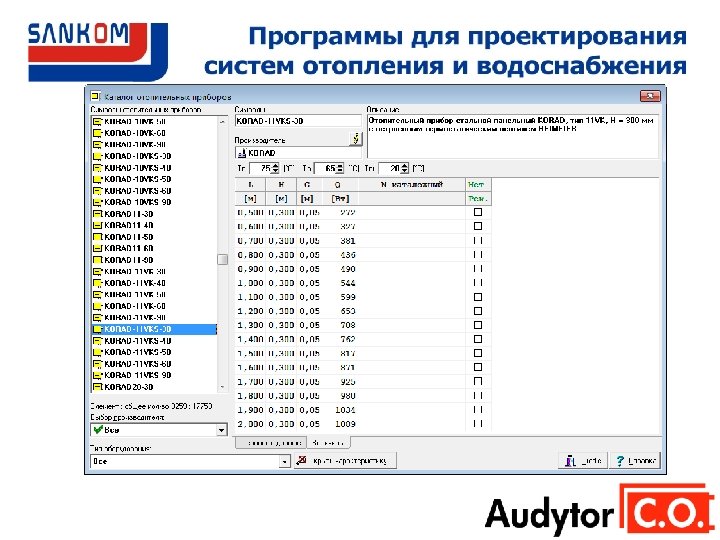This screenshot has width=720, height=540.
Task: Click the Q value 708 in the table
Action: (348, 325)
